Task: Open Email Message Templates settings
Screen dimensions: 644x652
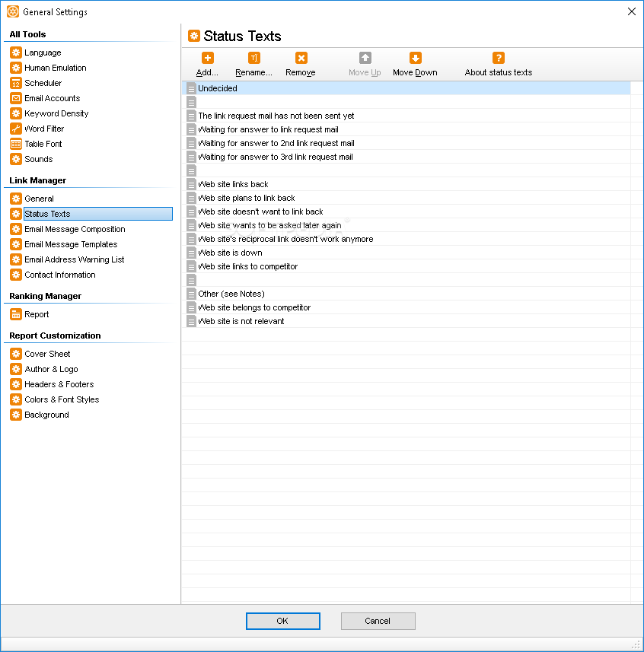Action: (71, 244)
